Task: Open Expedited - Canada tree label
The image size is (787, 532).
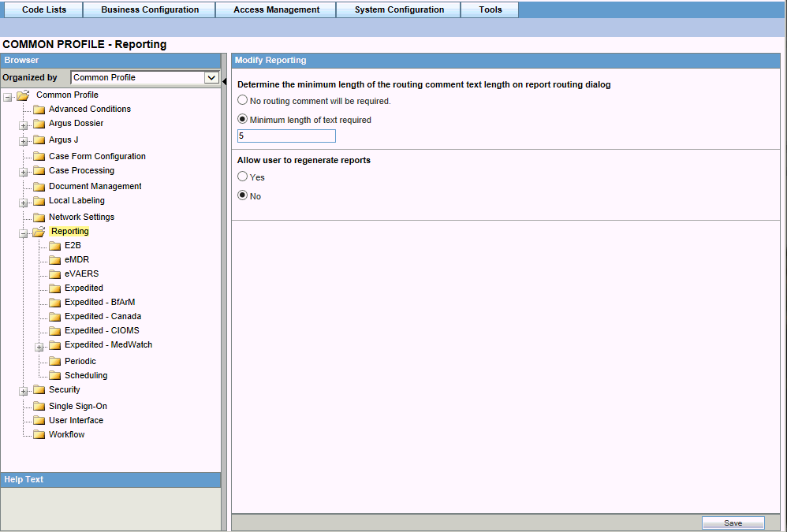Action: click(x=103, y=316)
